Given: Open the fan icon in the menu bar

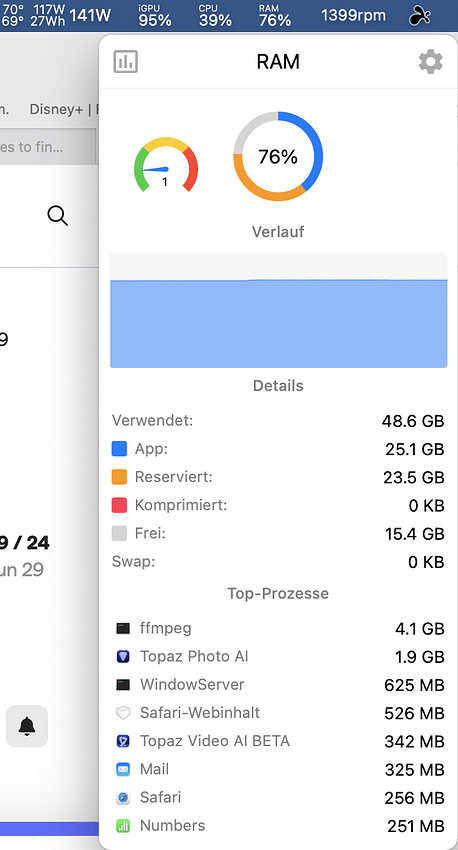Looking at the screenshot, I should click(420, 16).
